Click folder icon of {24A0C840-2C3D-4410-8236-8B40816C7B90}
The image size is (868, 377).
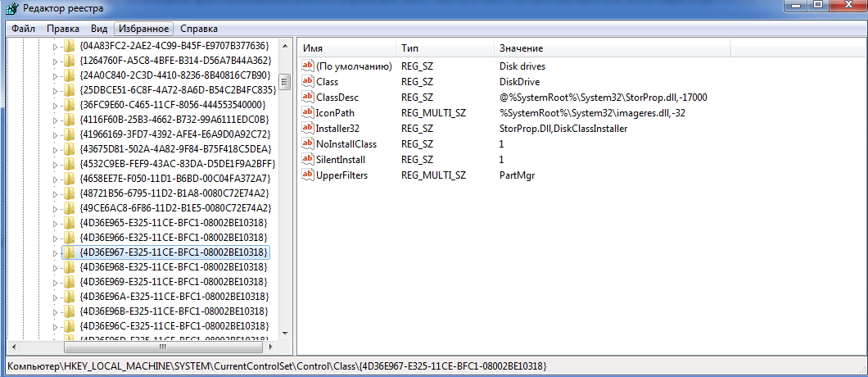click(x=69, y=75)
